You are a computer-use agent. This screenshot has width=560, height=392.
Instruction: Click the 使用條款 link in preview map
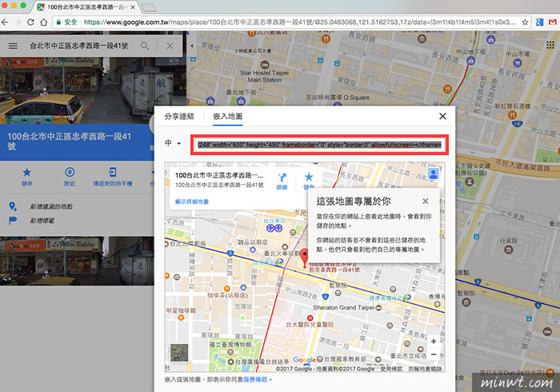391,369
